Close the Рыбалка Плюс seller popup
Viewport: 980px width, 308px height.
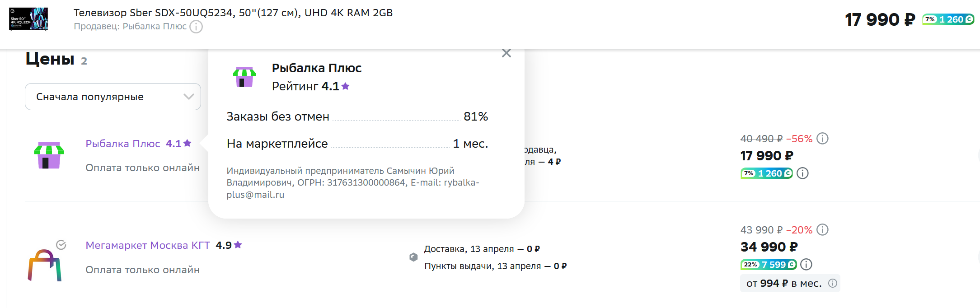506,53
